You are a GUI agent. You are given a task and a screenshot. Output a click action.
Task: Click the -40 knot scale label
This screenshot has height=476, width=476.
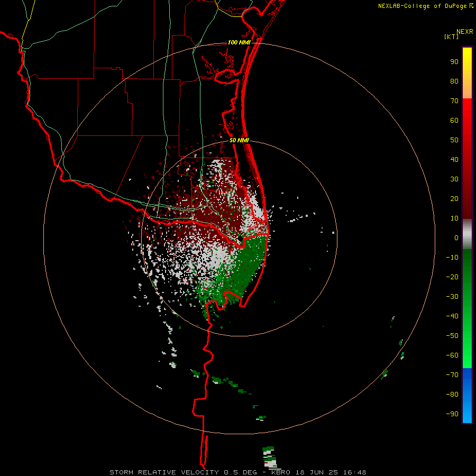(452, 316)
